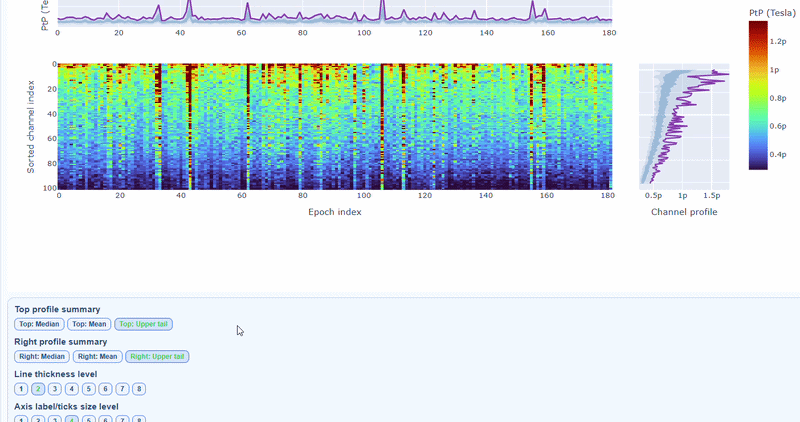Set line thickness level to 1

pyautogui.click(x=21, y=389)
